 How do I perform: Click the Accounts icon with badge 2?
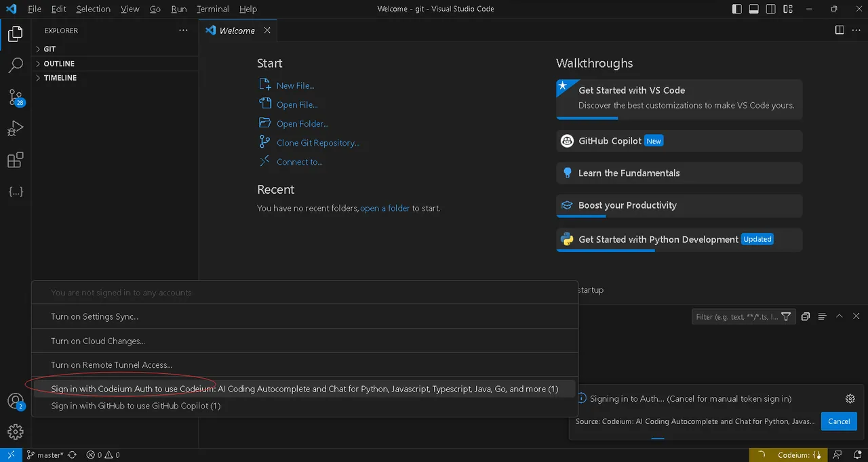coord(15,401)
